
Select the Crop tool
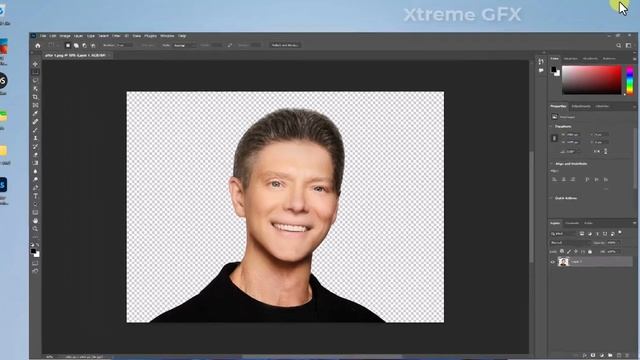coord(36,97)
